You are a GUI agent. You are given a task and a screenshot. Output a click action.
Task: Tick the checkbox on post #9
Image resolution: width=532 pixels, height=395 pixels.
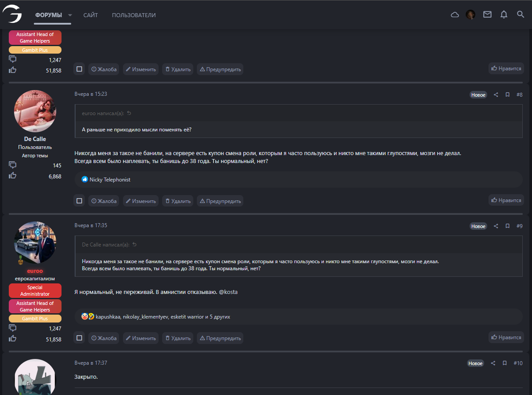[80, 338]
